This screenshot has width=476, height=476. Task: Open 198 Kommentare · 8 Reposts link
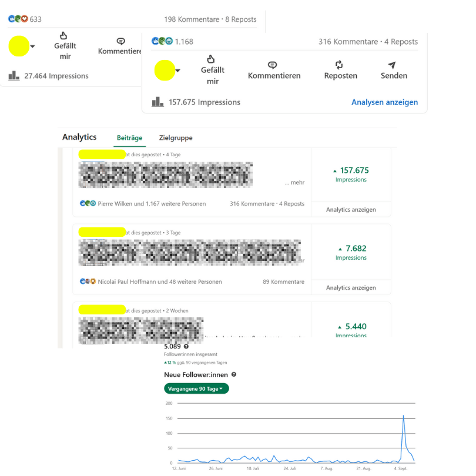coord(210,19)
